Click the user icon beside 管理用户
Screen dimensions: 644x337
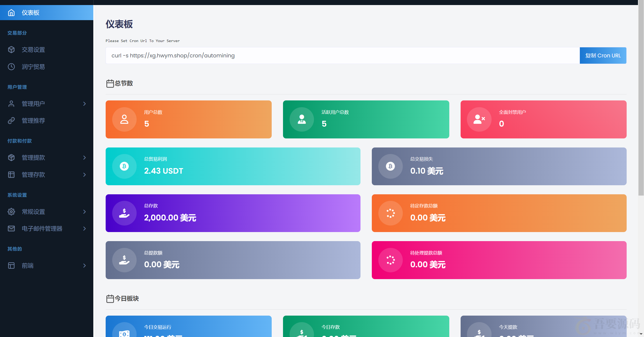point(11,104)
